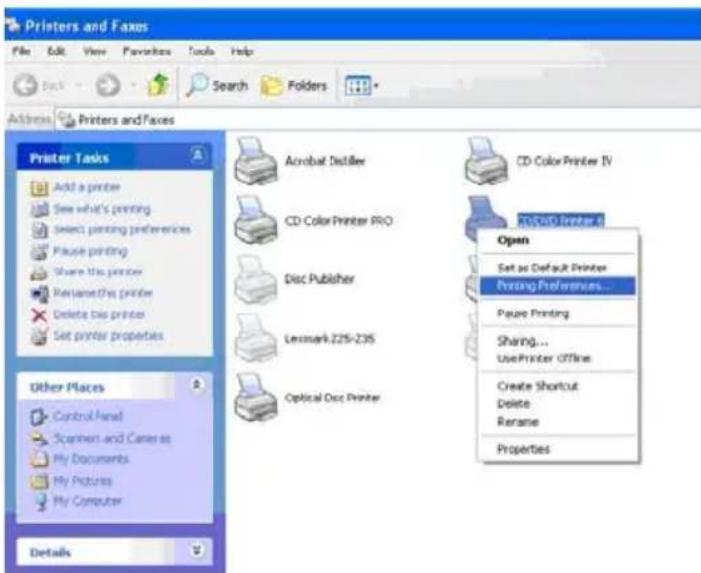Click the Share this printer icon

39,273
